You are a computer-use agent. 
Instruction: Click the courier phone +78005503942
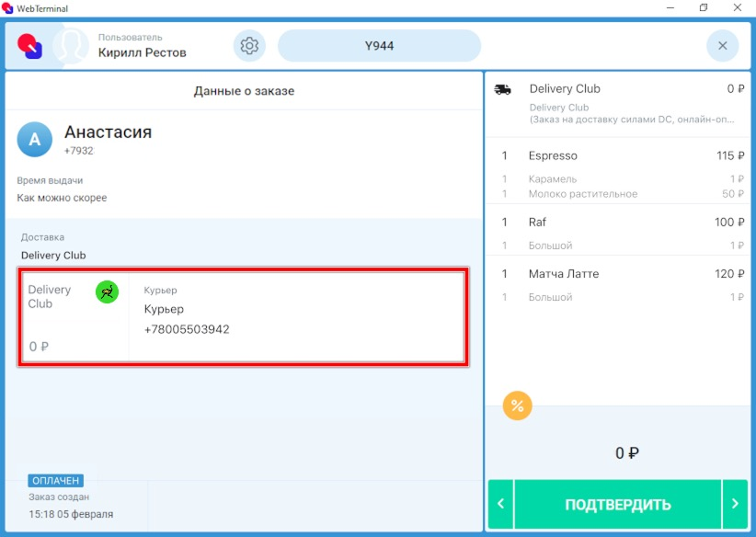pyautogui.click(x=187, y=329)
